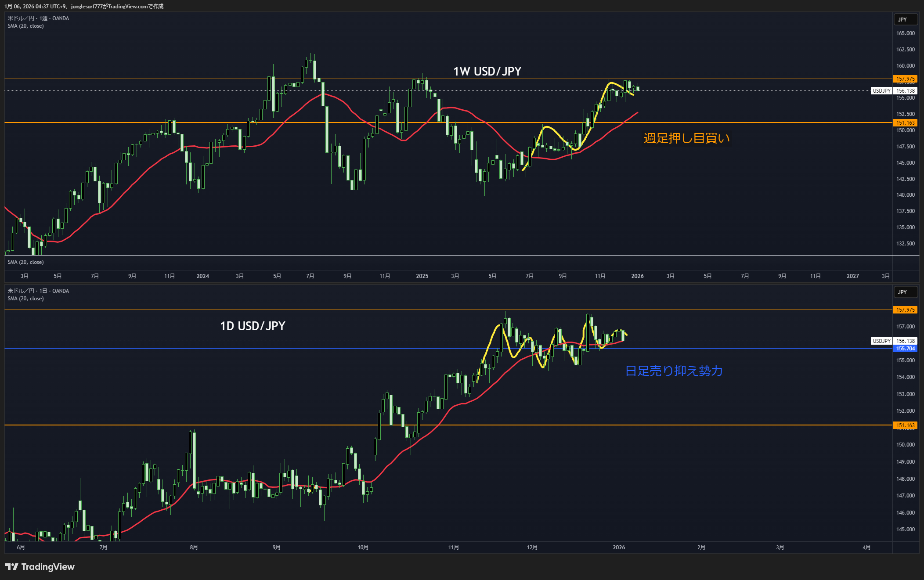Click the blue 155.704 price tag on daily axis
The image size is (924, 580).
point(905,349)
